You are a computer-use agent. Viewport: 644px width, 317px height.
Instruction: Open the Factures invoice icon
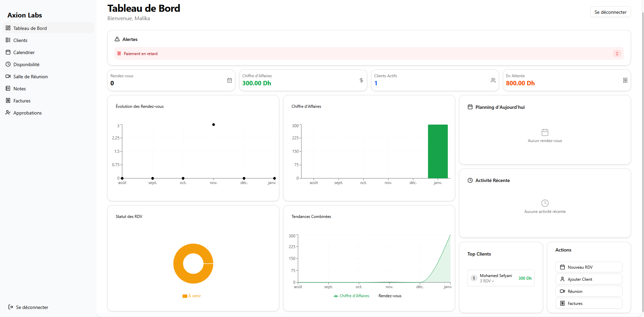point(8,101)
